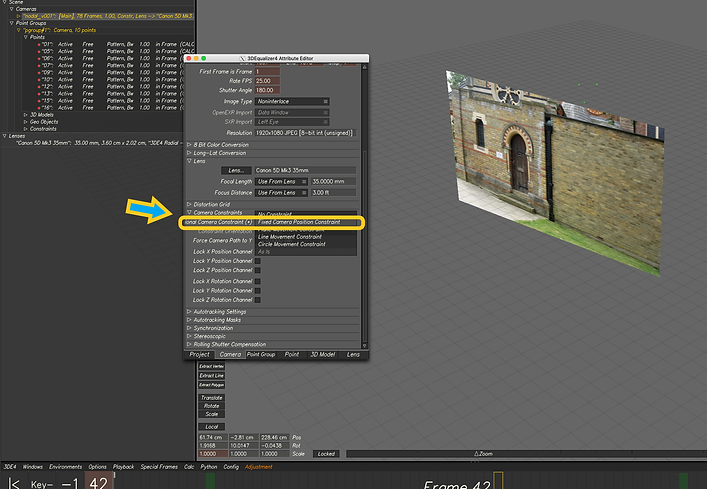Click the Zoom slider bar in viewport

tap(526, 454)
